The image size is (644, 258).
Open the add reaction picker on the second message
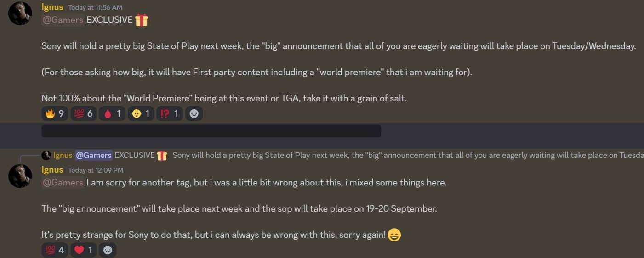pyautogui.click(x=108, y=250)
